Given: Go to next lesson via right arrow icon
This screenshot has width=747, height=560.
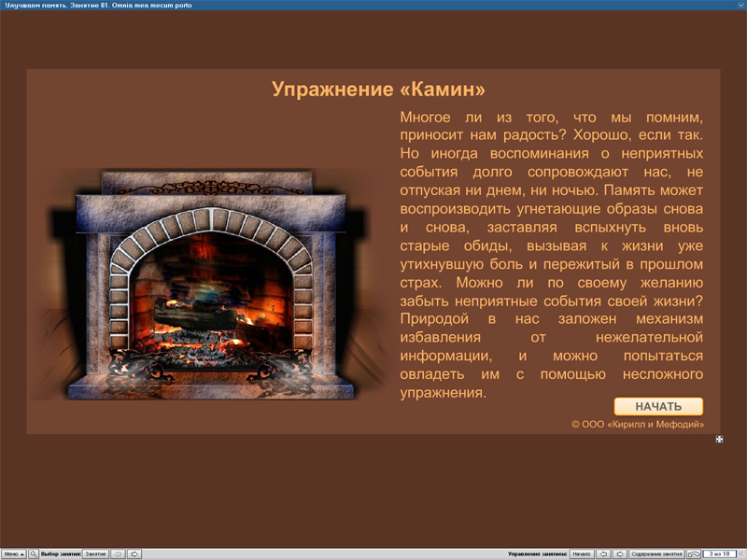Looking at the screenshot, I should coord(134,553).
